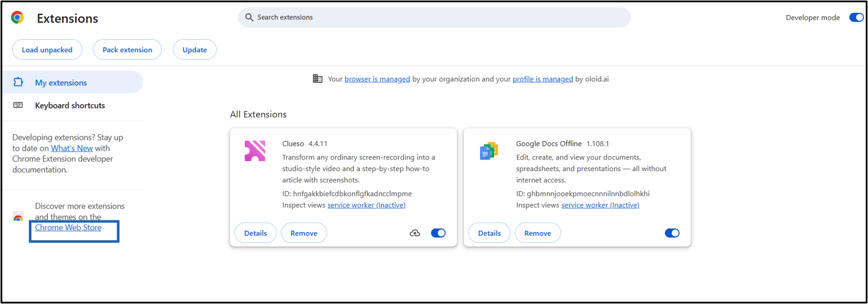The image size is (868, 304).
Task: Turn off Developer mode toggle
Action: tap(856, 18)
